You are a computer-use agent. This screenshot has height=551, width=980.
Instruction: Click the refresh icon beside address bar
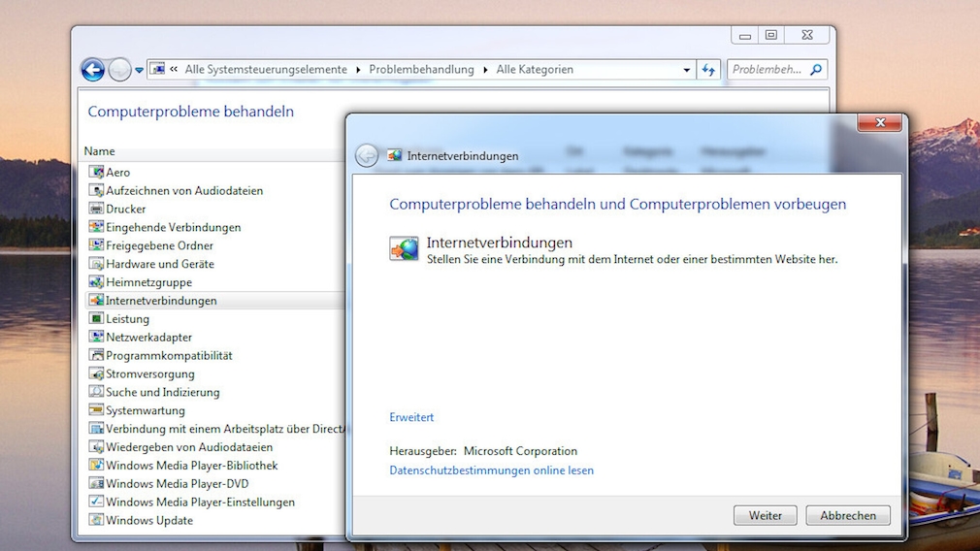708,70
